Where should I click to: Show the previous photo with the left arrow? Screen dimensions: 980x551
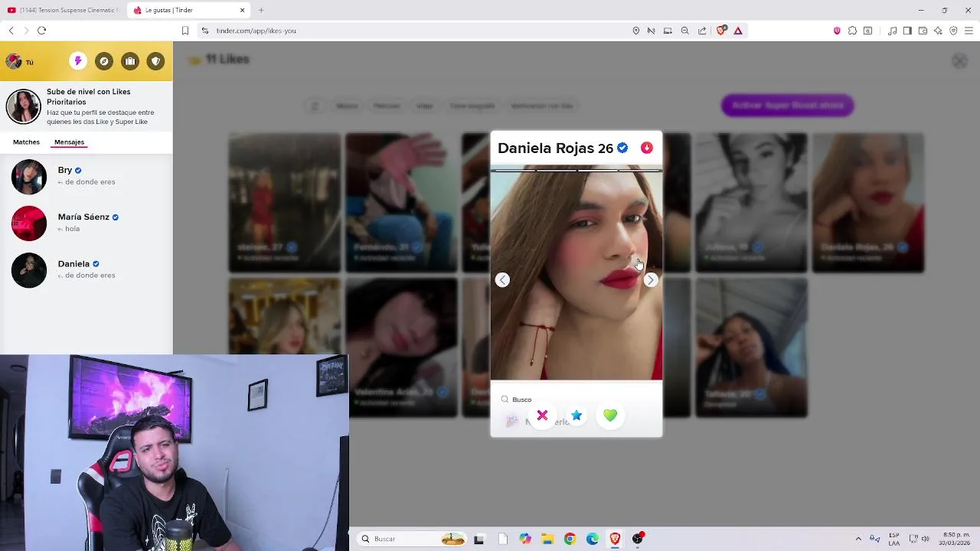502,280
